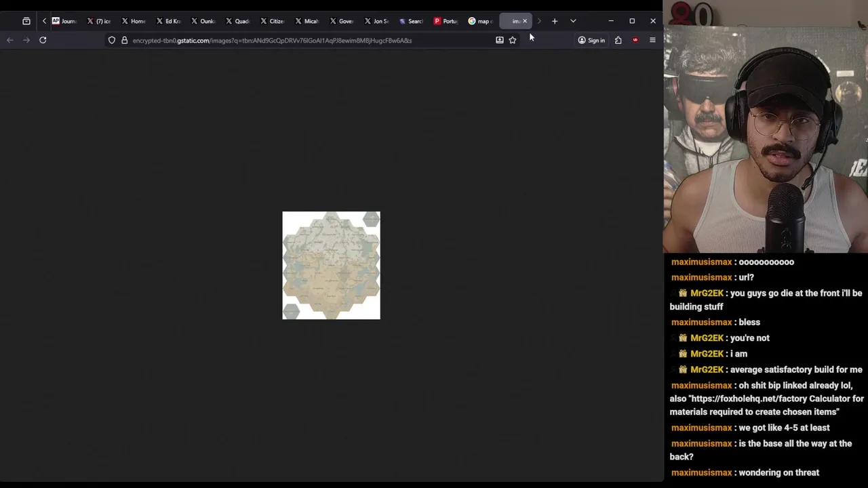Switch to the Portug tab
This screenshot has width=868, height=488.
pyautogui.click(x=446, y=21)
